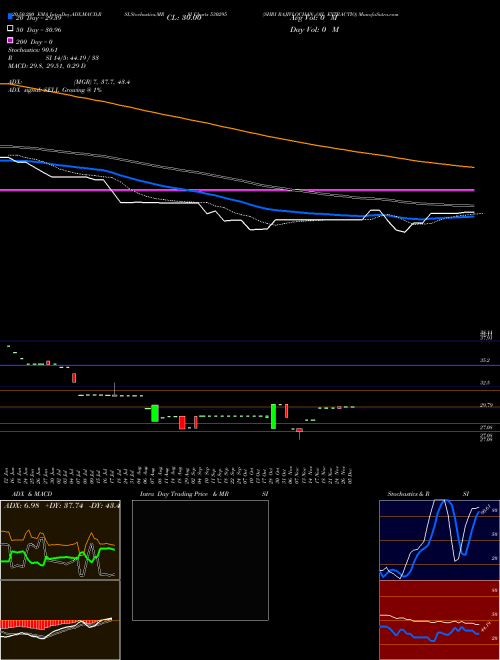This screenshot has height=660, width=500.
Task: Select the '200 Day = 0' legend label
Action: tap(34, 42)
